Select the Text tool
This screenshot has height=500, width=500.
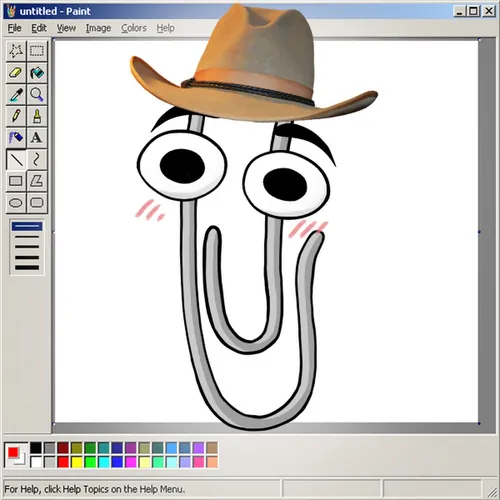pos(37,138)
